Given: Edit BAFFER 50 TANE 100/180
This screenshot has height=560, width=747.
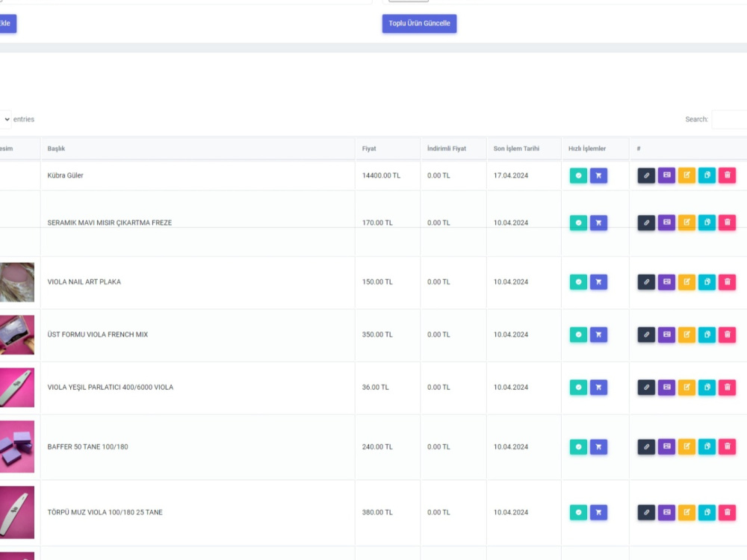Looking at the screenshot, I should pos(686,447).
